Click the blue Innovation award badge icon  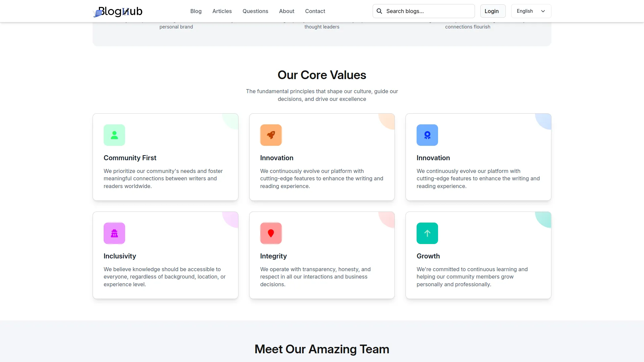(x=427, y=135)
